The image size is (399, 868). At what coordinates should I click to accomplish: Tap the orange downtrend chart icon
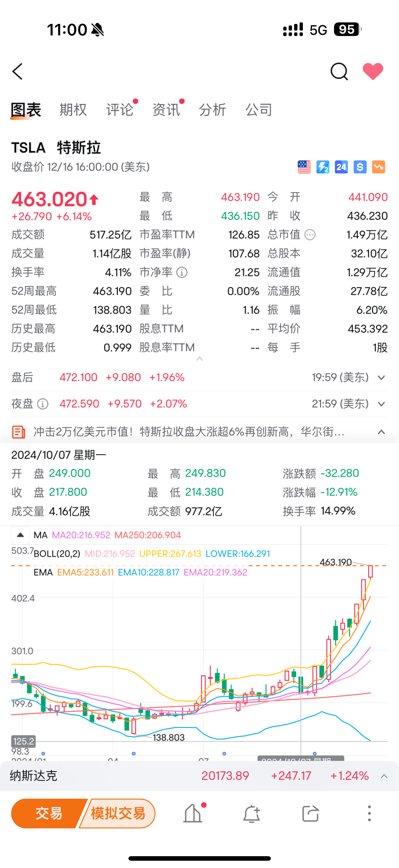click(378, 167)
